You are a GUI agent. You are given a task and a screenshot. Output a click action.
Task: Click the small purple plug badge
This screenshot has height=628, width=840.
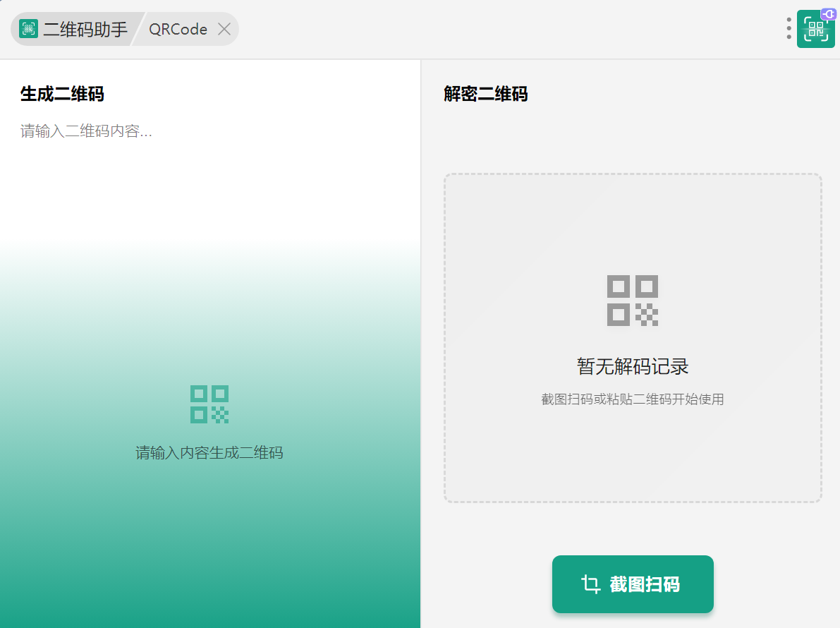(828, 13)
